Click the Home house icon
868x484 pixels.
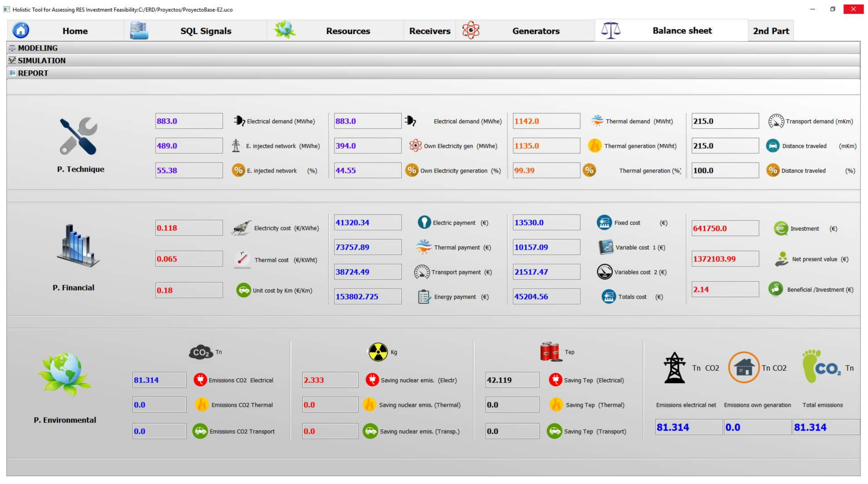coord(21,30)
